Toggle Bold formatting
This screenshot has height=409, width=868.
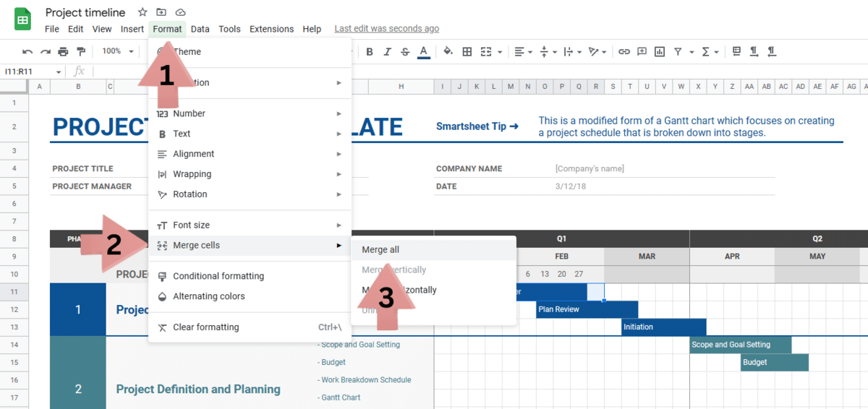click(370, 51)
